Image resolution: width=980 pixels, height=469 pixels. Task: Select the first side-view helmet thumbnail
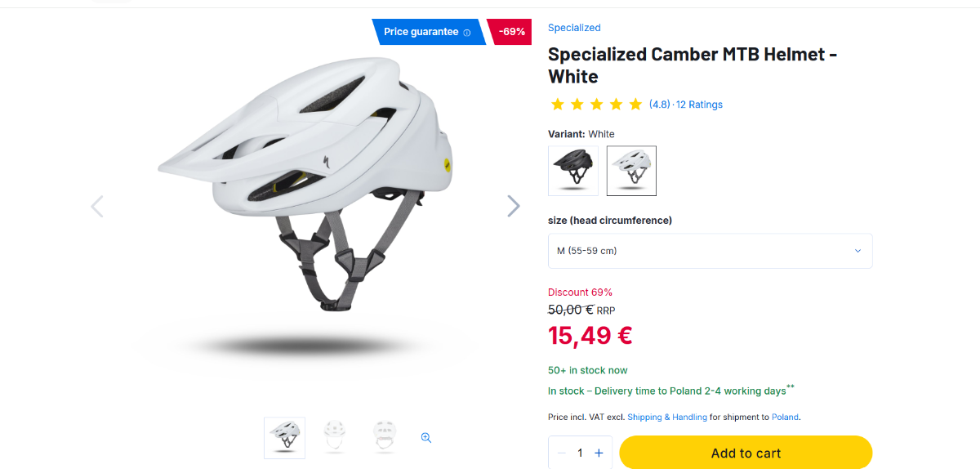coord(285,437)
